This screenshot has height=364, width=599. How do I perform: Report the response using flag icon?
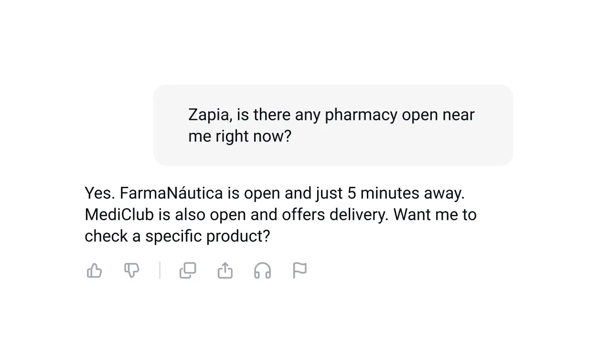point(299,271)
